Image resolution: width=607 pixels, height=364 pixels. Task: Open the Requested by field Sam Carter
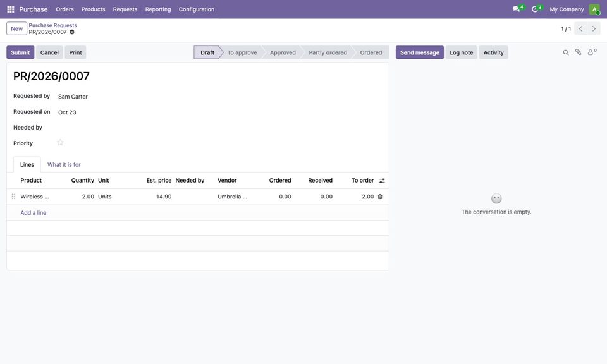pos(73,97)
